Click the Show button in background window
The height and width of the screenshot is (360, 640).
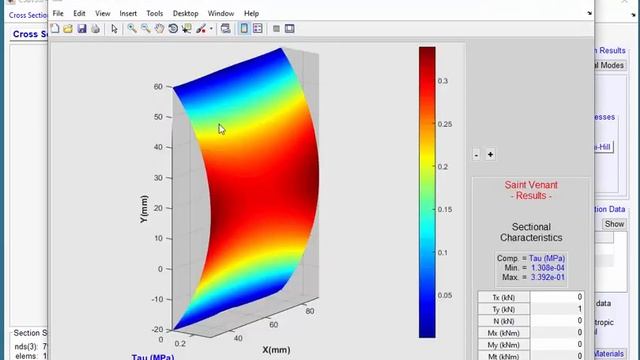click(x=614, y=224)
